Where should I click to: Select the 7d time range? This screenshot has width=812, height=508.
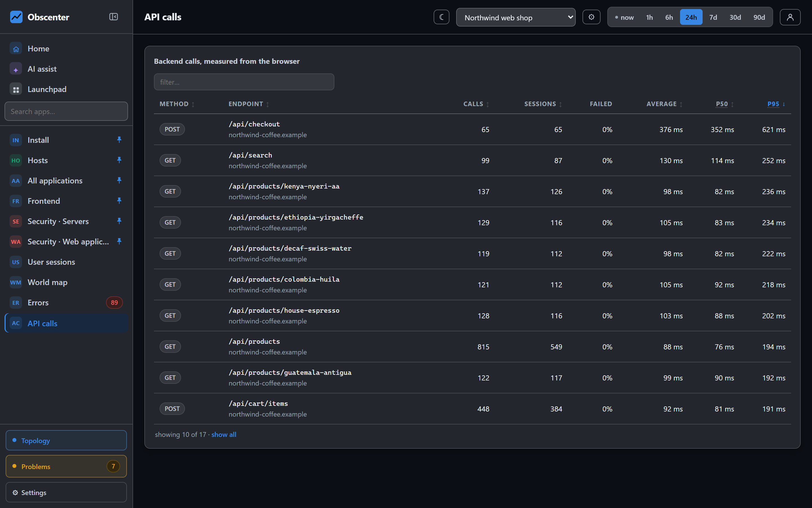713,17
